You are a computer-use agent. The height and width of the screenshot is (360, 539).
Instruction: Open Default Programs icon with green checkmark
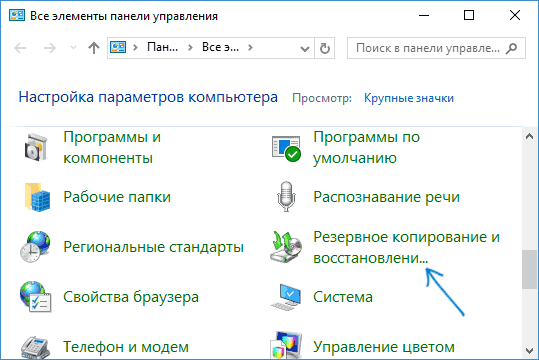[286, 148]
